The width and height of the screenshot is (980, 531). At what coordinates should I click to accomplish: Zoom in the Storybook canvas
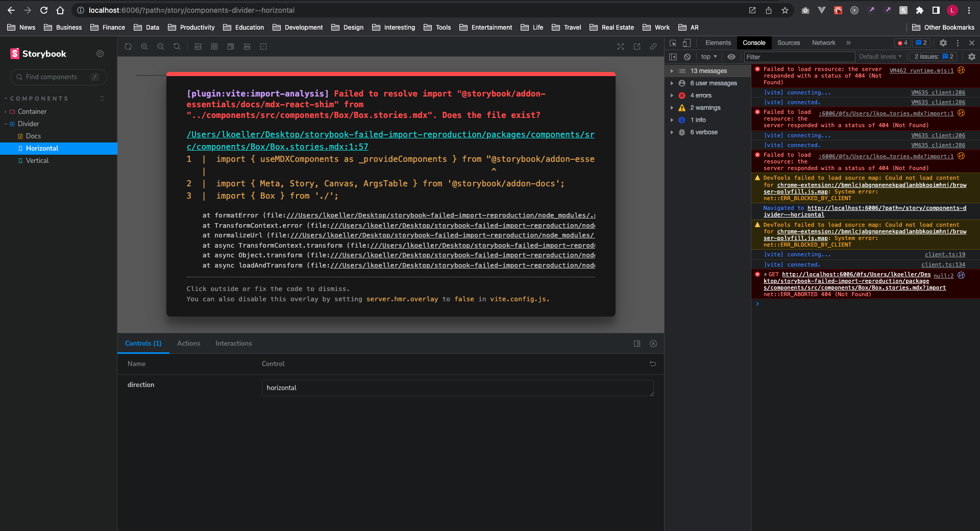tap(144, 46)
